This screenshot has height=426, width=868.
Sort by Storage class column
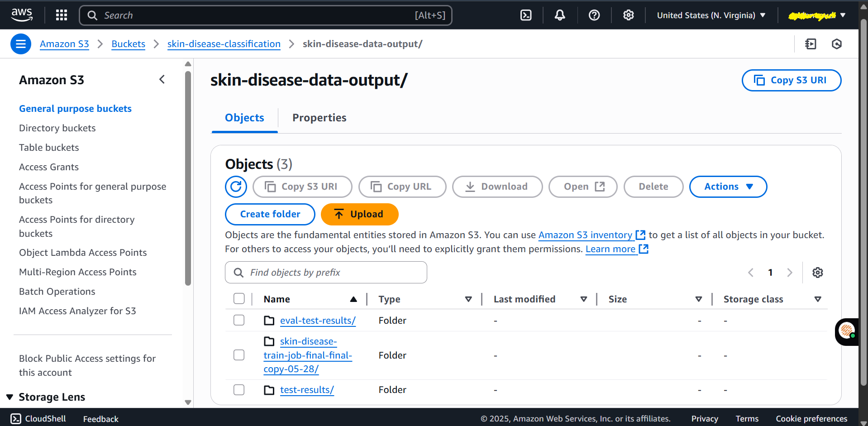click(818, 299)
